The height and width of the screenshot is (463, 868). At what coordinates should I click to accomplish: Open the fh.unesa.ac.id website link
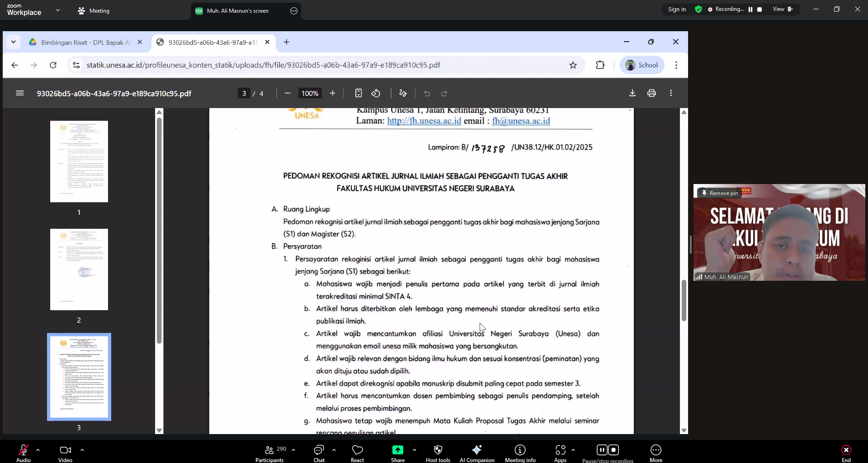pyautogui.click(x=424, y=121)
